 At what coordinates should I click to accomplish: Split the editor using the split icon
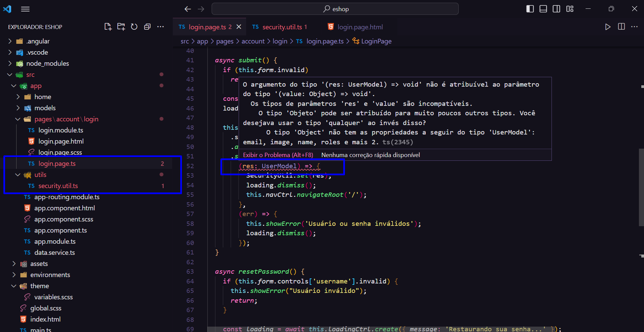tap(621, 27)
